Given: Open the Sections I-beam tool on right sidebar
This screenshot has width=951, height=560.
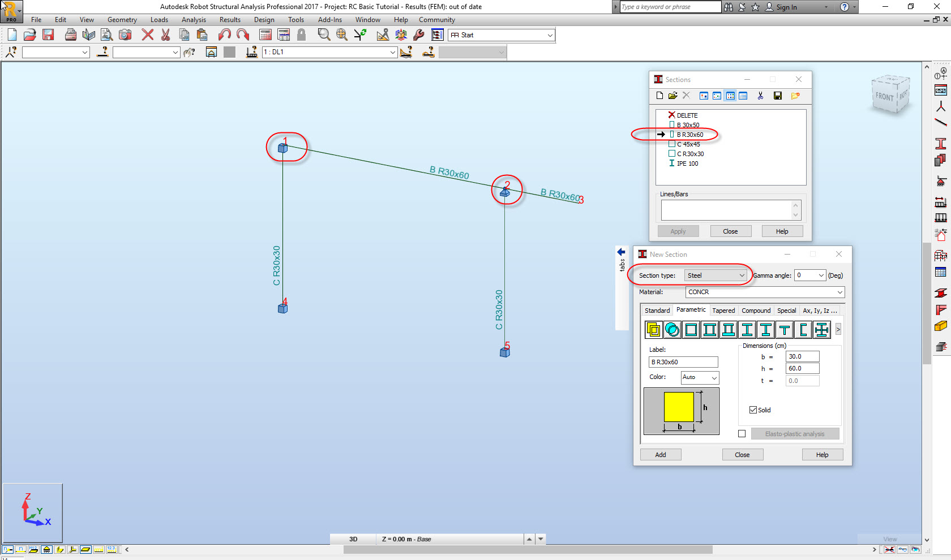Looking at the screenshot, I should click(941, 144).
